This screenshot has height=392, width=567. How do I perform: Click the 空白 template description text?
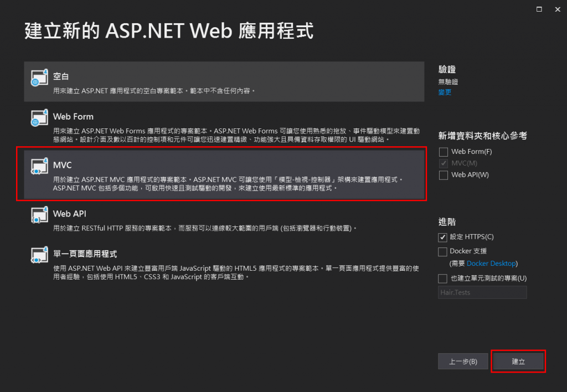click(x=154, y=91)
